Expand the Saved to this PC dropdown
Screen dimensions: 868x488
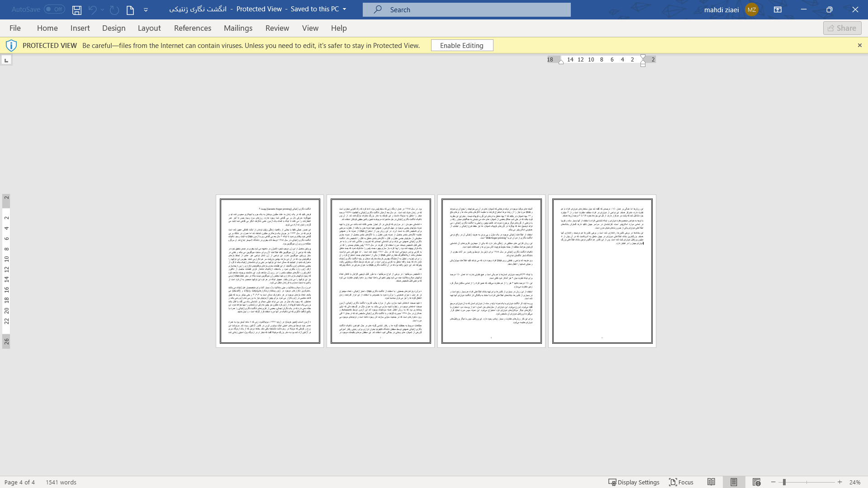(344, 9)
